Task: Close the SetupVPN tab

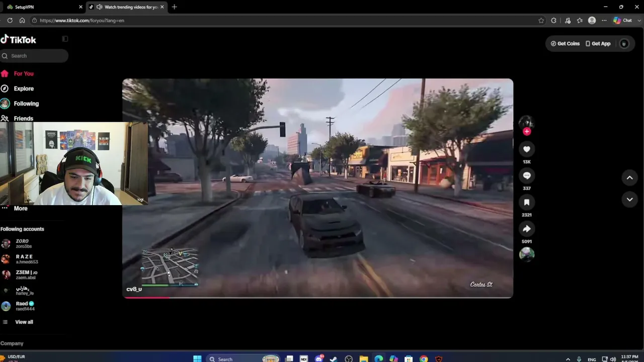Action: pyautogui.click(x=80, y=7)
